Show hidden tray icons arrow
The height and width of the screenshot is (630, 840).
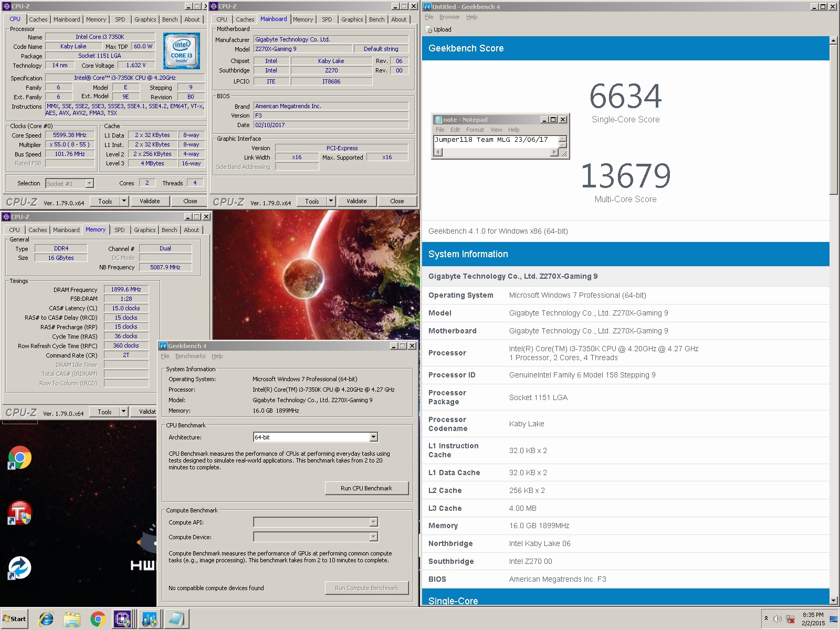coord(766,618)
